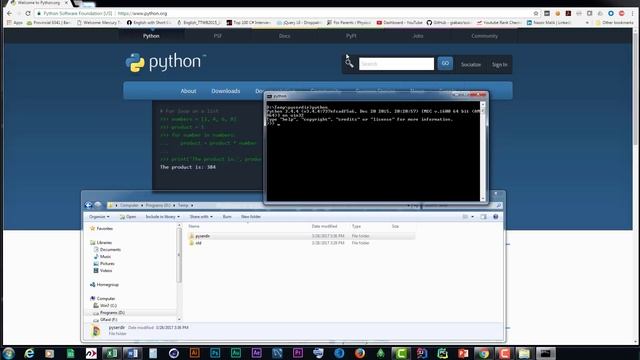The image size is (640, 360).
Task: Open the Share with dropdown
Action: pos(201,217)
